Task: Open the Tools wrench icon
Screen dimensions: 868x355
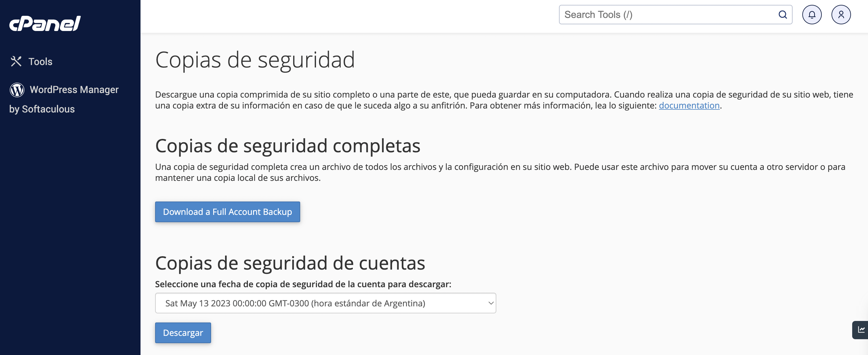Action: coord(16,61)
